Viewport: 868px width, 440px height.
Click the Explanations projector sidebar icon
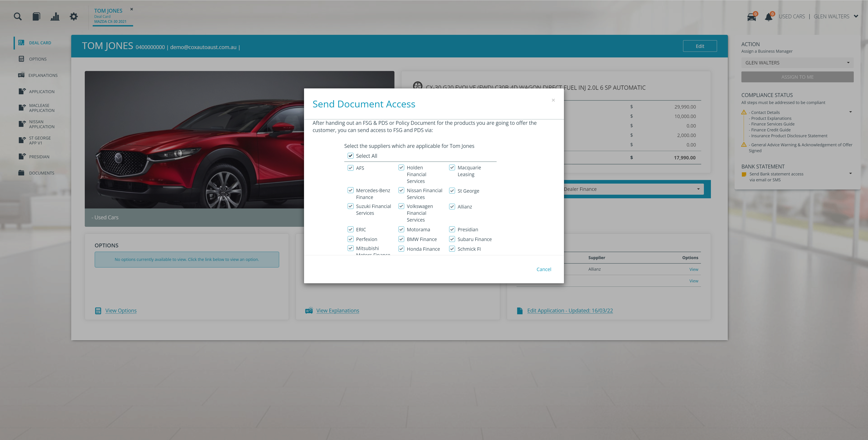click(x=21, y=75)
